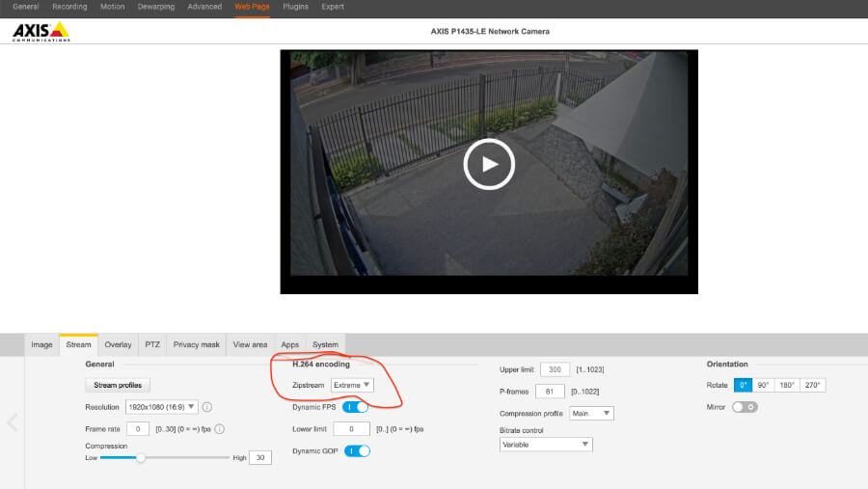Open the Resolution dropdown
Image resolution: width=868 pixels, height=489 pixels.
coord(161,407)
